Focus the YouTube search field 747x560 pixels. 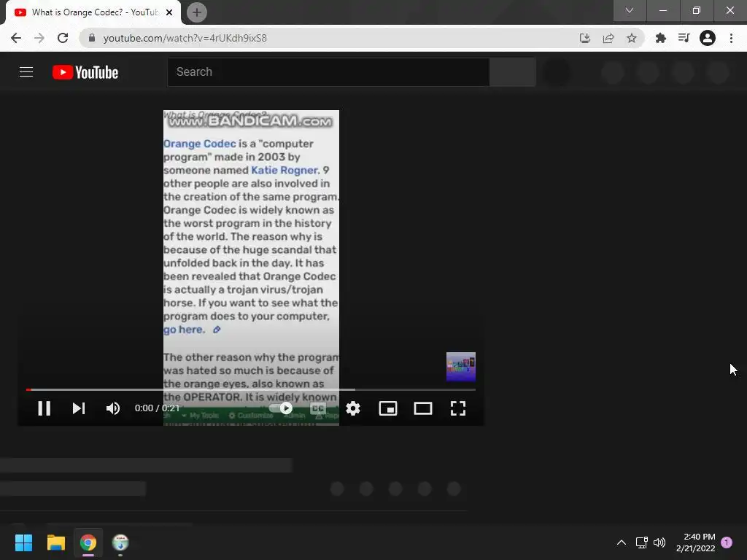tap(328, 72)
